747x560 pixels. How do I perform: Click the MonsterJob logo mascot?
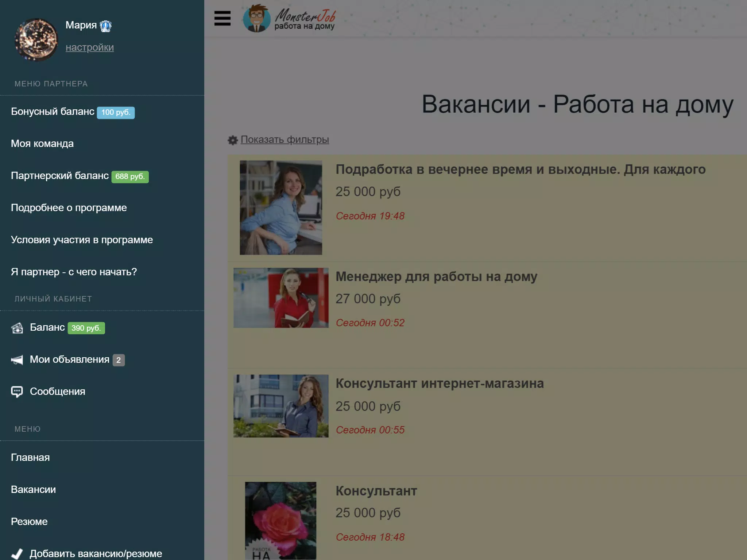coord(256,18)
